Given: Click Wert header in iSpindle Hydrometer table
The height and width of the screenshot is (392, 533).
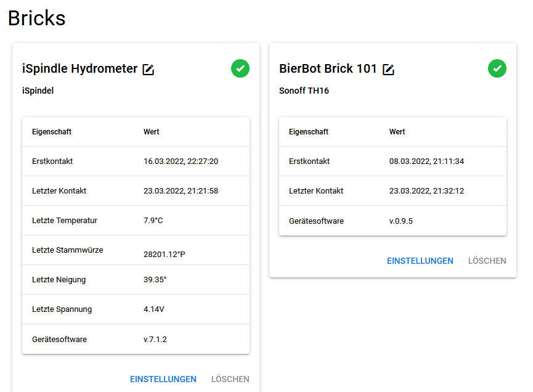Looking at the screenshot, I should [x=151, y=131].
